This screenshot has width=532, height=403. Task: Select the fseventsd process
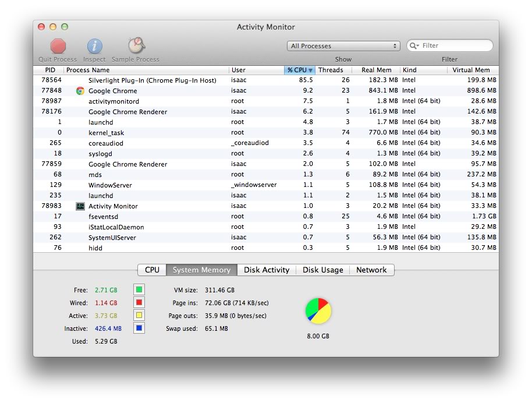coord(266,217)
